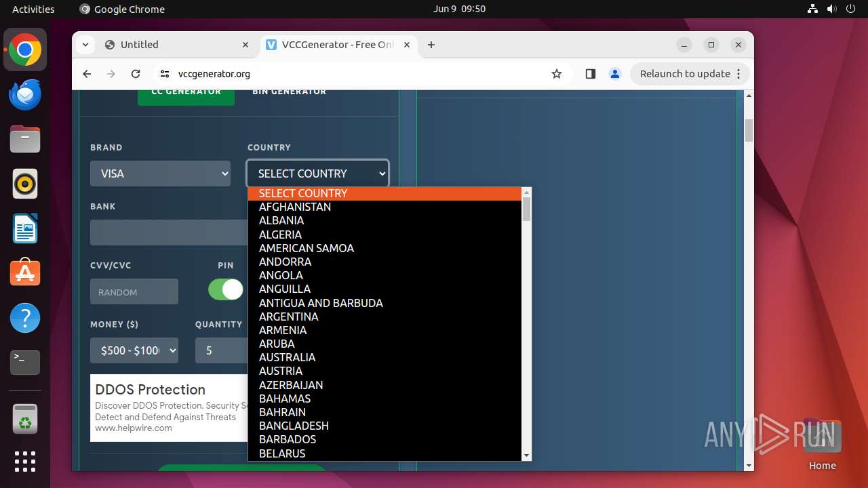
Task: Open the Files manager dock icon
Action: point(25,140)
